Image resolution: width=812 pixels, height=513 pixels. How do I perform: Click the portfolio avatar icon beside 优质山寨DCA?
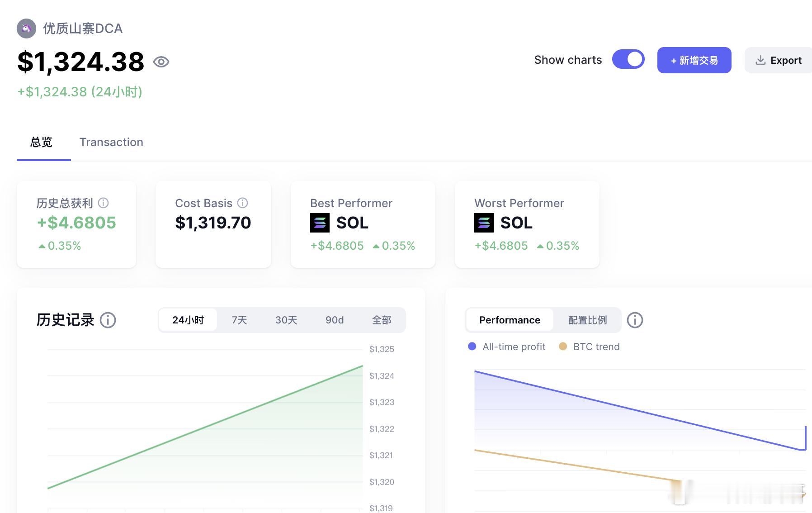point(26,28)
